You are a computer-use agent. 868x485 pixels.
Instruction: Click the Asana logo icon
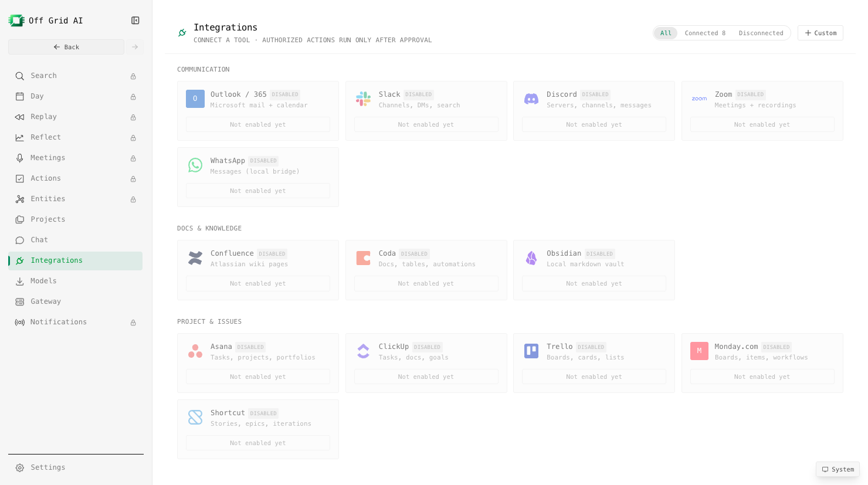[x=195, y=351]
